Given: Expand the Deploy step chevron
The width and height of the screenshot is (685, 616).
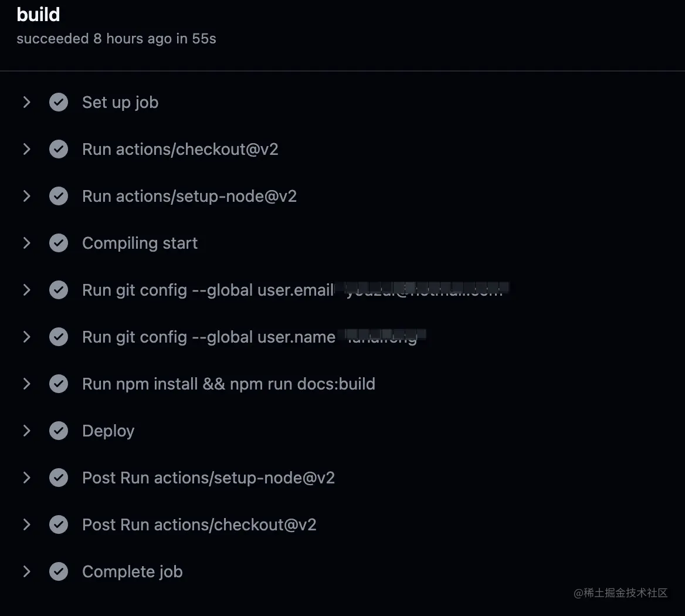Looking at the screenshot, I should click(26, 431).
